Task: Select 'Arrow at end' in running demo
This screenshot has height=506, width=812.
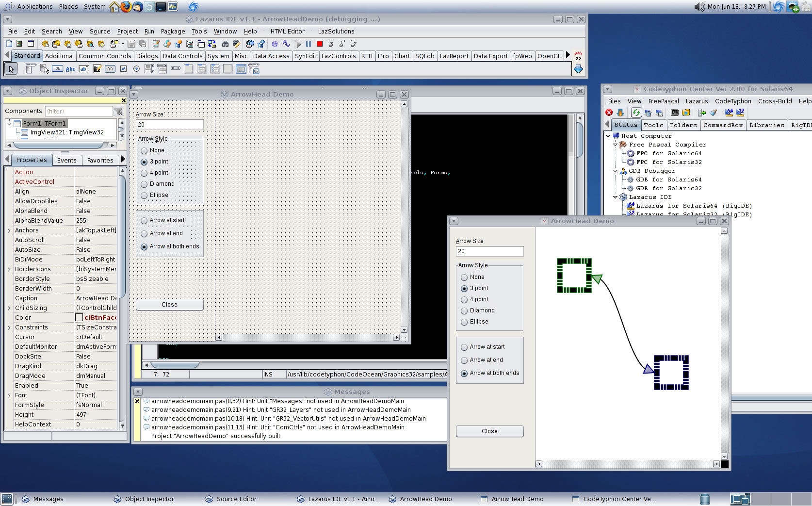Action: coord(464,360)
